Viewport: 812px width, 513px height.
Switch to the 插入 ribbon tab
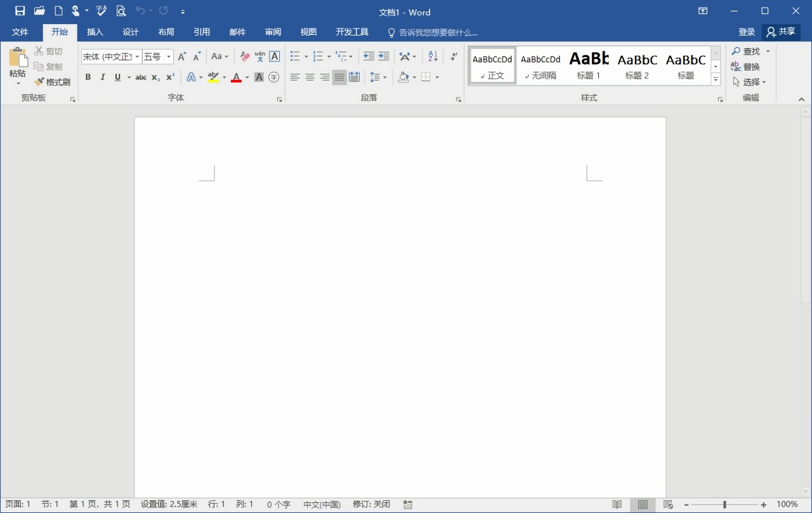[x=95, y=32]
